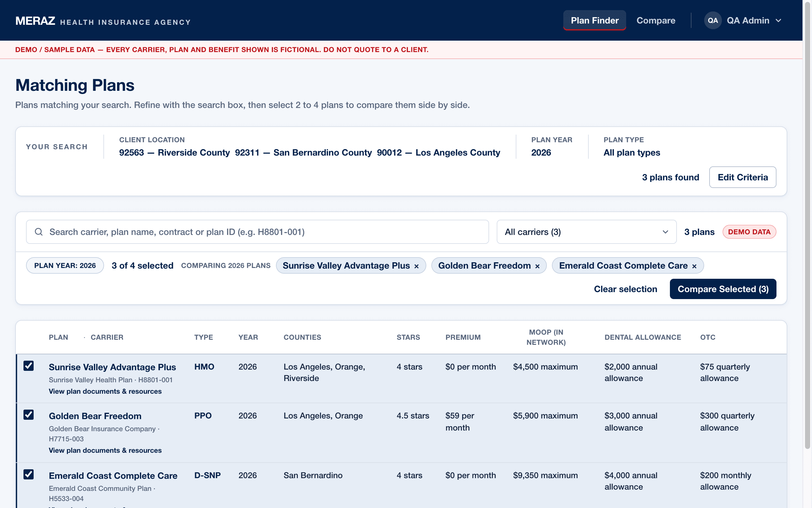
Task: Open the QA Admin account chevron
Action: click(x=778, y=21)
